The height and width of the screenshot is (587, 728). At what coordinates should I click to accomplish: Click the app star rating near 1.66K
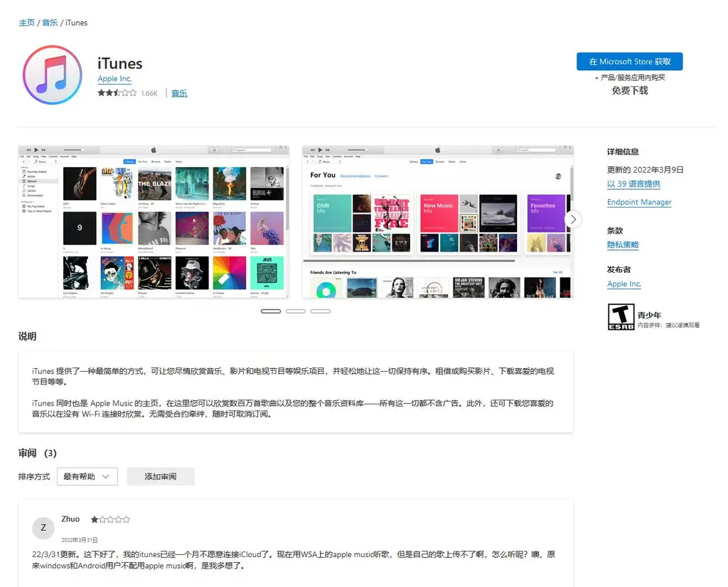117,93
